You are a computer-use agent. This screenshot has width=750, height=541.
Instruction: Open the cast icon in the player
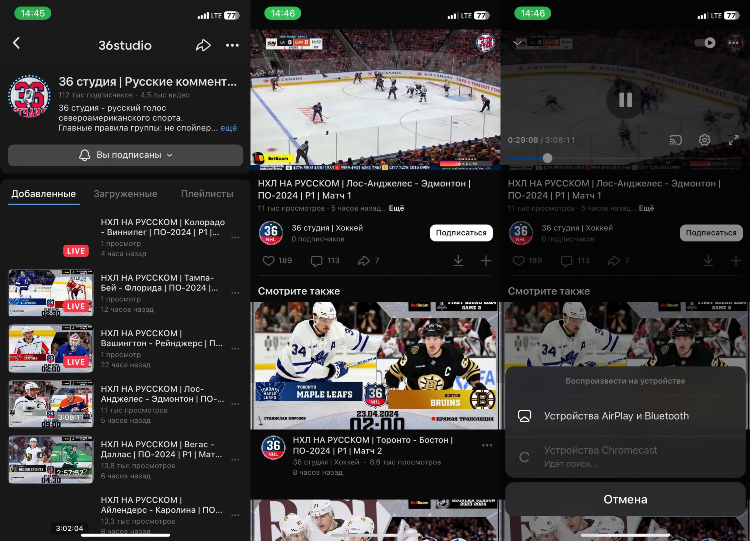coord(675,140)
